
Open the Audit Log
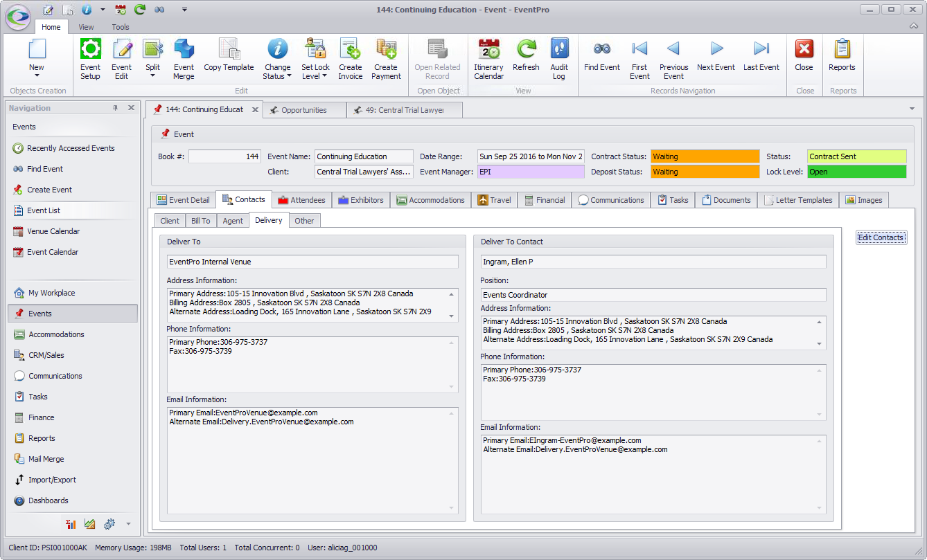tap(559, 59)
